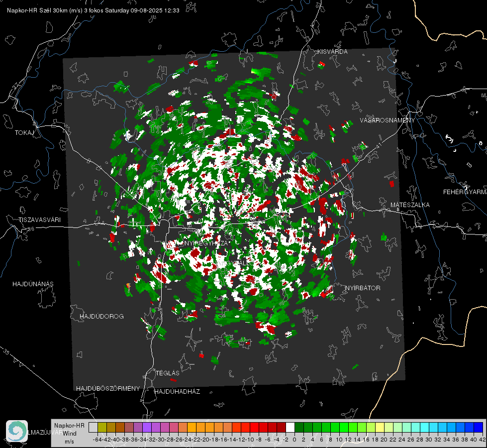The width and height of the screenshot is (487, 448).
Task: Click the TISZAVASVÁRI city label
Action: tap(39, 220)
